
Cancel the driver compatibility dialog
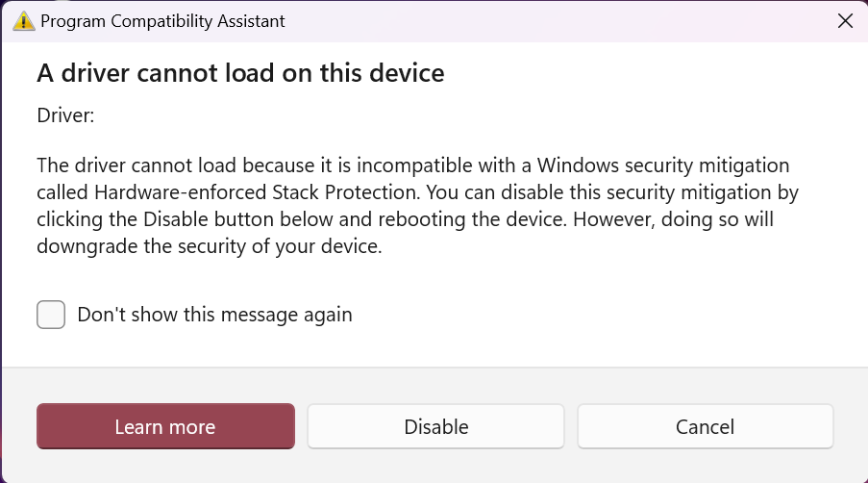pos(705,426)
